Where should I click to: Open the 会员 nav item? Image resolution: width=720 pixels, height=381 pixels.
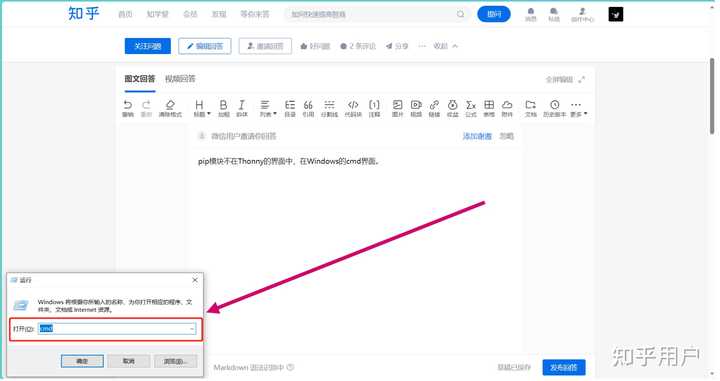click(x=190, y=14)
